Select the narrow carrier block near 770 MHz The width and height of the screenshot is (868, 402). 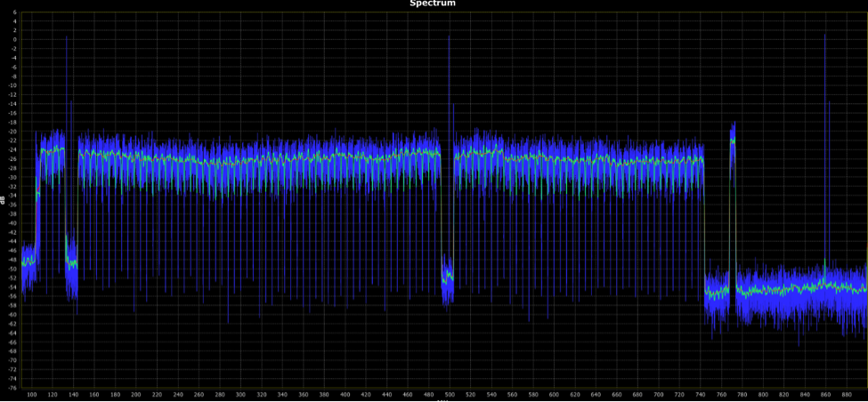tap(733, 147)
